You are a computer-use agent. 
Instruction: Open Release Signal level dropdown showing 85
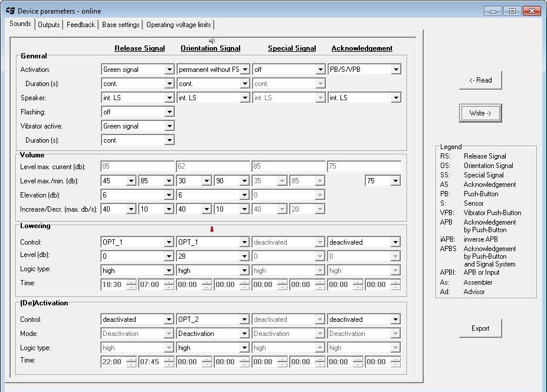[156, 180]
